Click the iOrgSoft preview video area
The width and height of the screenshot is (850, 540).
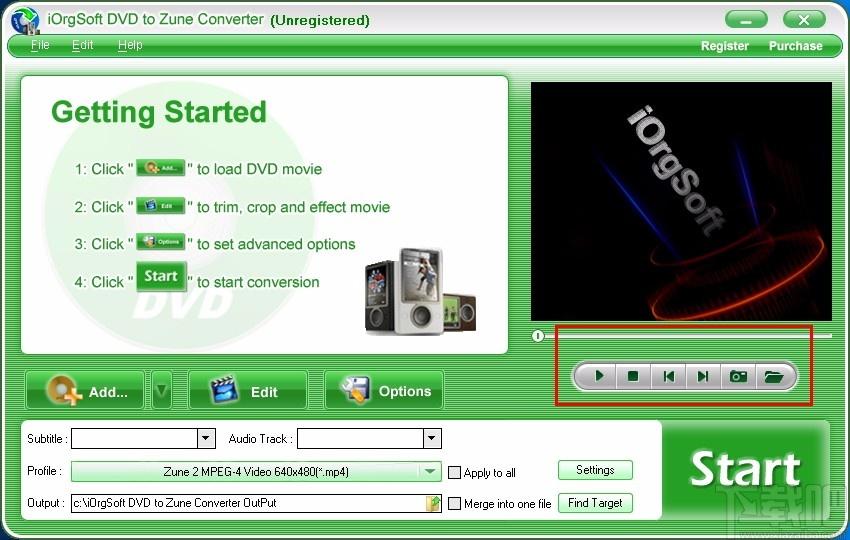pyautogui.click(x=681, y=201)
